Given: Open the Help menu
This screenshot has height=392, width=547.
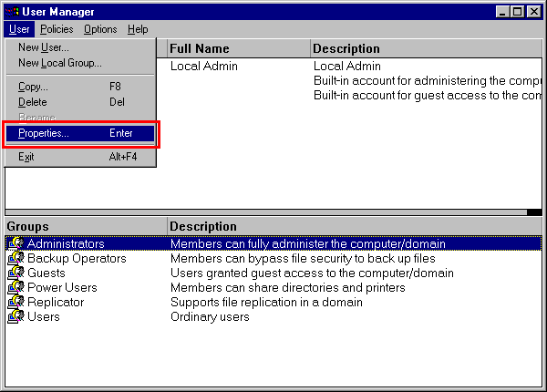Looking at the screenshot, I should click(138, 29).
